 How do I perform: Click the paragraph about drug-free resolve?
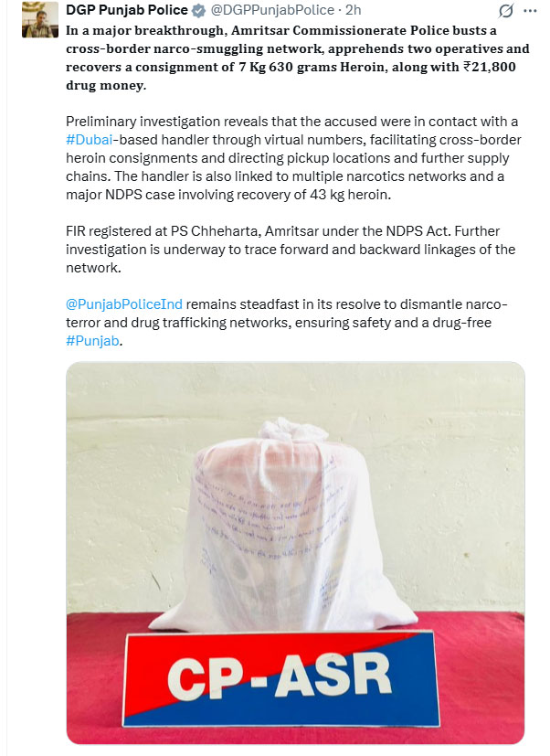coord(287,323)
